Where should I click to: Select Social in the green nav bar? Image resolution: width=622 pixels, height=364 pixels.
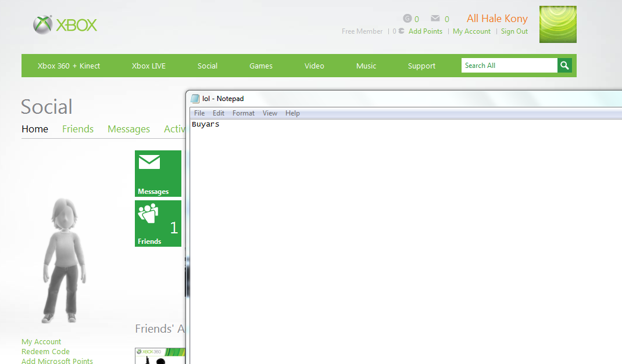(x=208, y=66)
